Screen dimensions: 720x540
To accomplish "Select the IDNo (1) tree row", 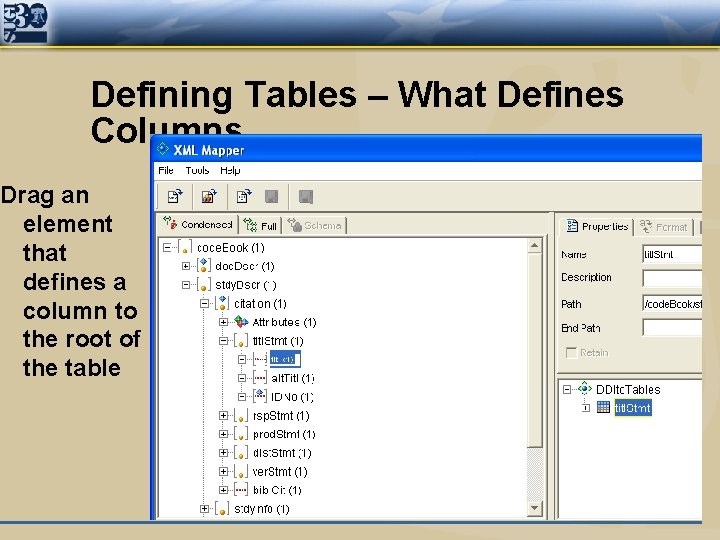I will (x=292, y=397).
